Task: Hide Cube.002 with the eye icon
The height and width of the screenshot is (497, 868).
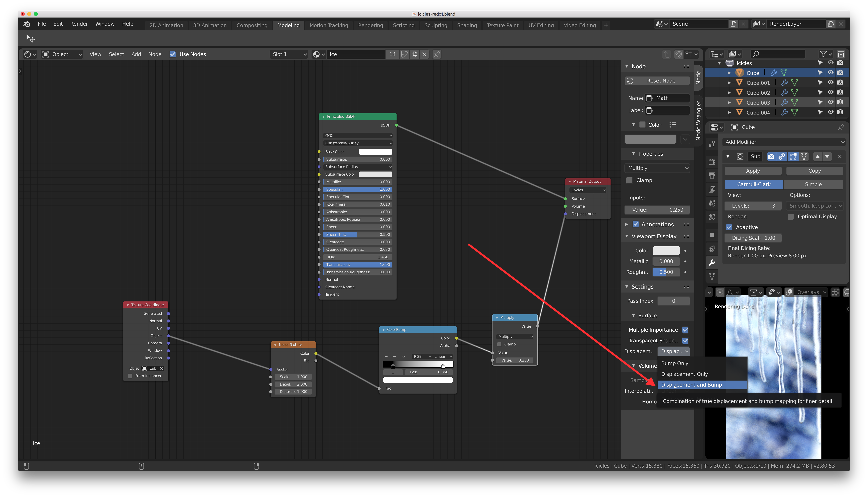Action: pos(830,92)
